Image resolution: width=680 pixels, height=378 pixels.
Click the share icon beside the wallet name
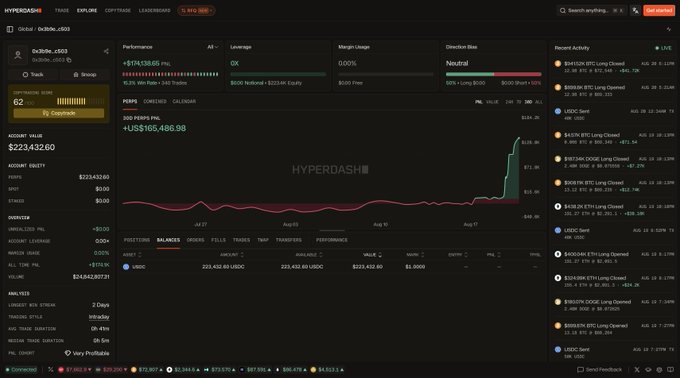tap(106, 51)
